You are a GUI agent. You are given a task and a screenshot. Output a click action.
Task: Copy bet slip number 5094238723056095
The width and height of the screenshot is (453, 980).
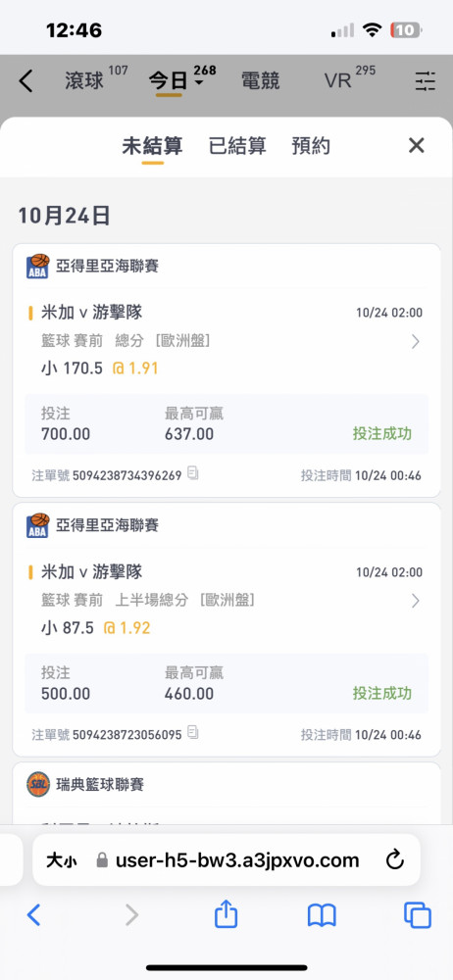(x=193, y=732)
